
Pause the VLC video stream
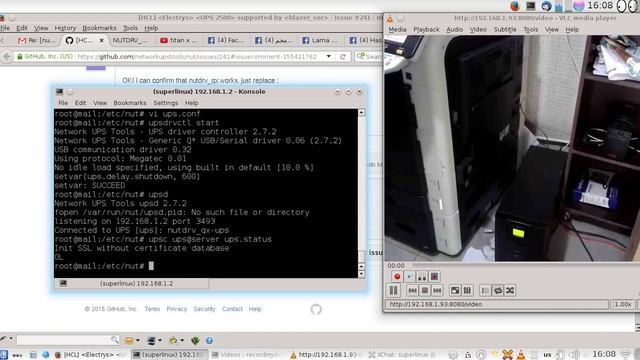click(393, 291)
